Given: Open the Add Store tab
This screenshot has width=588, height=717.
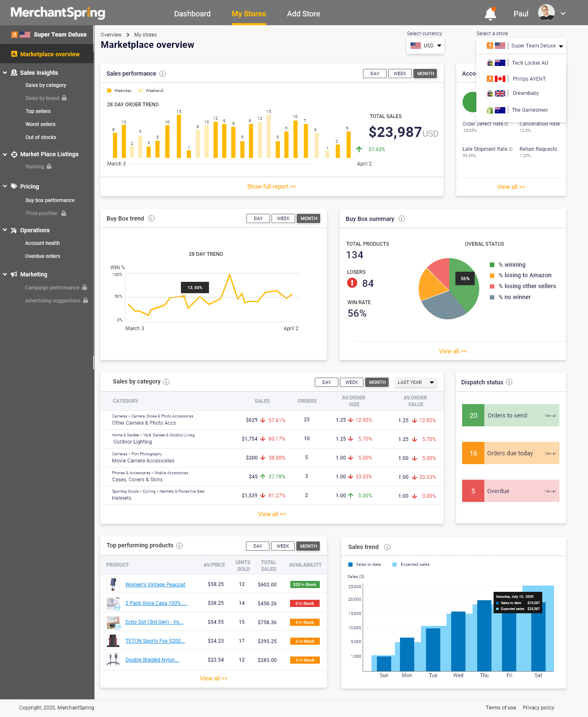Looking at the screenshot, I should pos(303,14).
